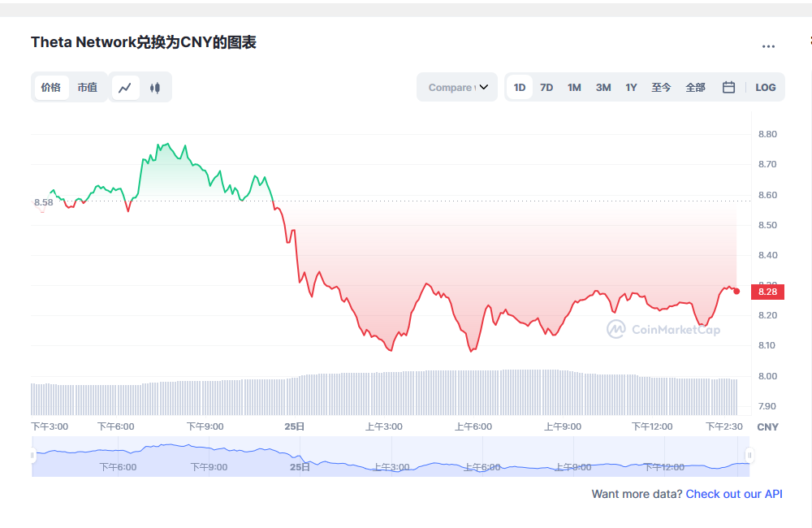The image size is (812, 528).
Task: Click the current price 8.28 label
Action: [x=767, y=292]
